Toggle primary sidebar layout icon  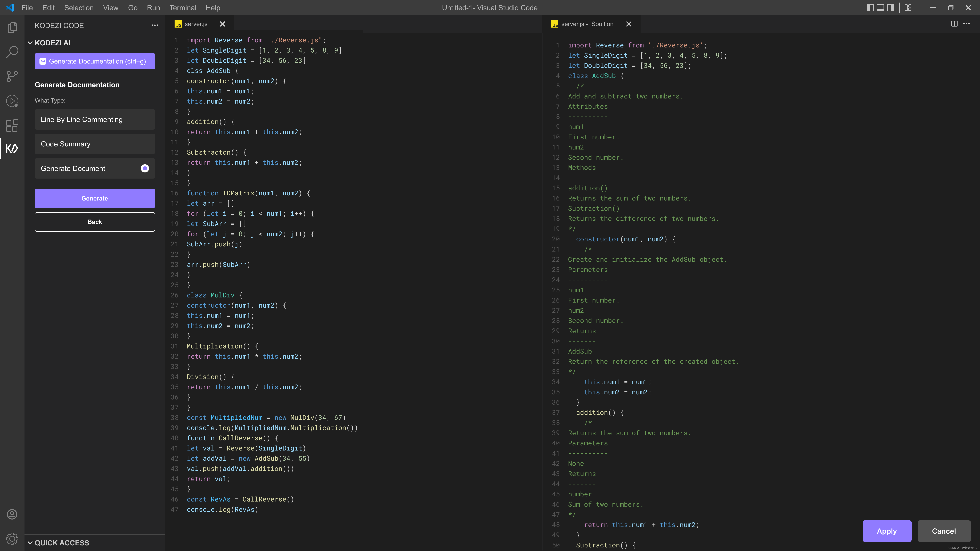tap(870, 8)
